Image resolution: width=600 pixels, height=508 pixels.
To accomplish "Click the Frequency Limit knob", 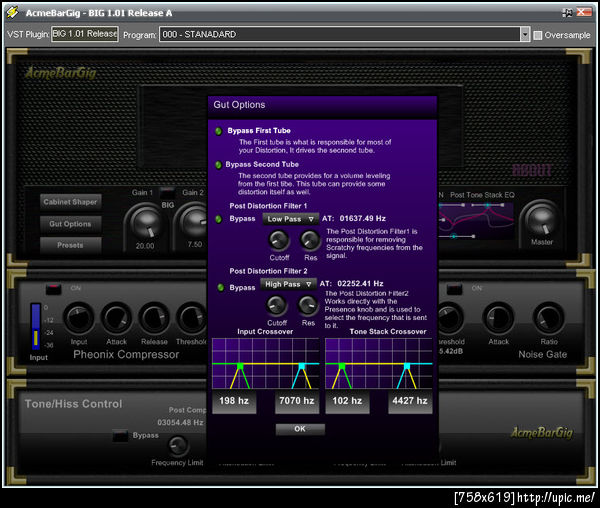I will point(178,445).
